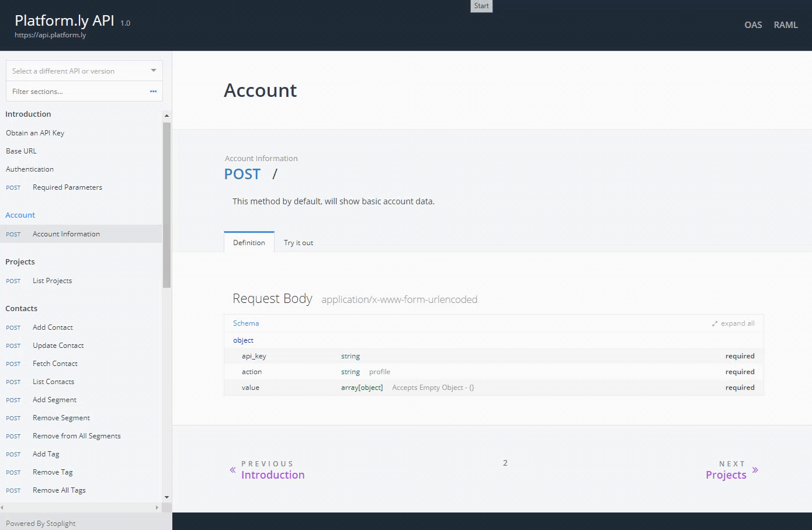Open the Add Segment endpoint
This screenshot has height=530, width=812.
point(54,399)
